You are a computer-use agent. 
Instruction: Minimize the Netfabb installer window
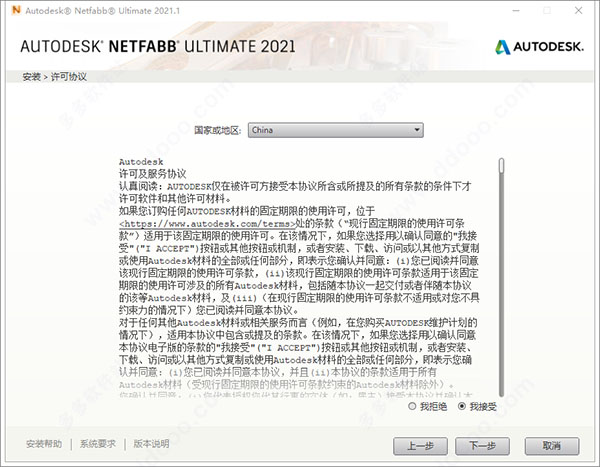tap(516, 10)
